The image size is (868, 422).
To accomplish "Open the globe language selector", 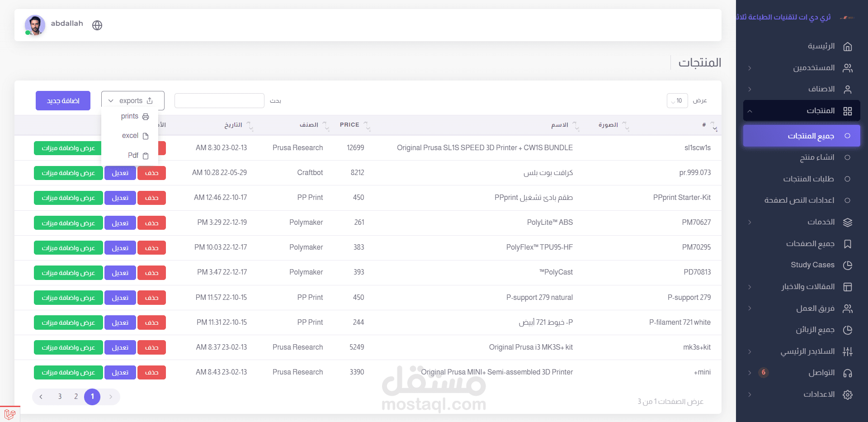I will (x=97, y=25).
